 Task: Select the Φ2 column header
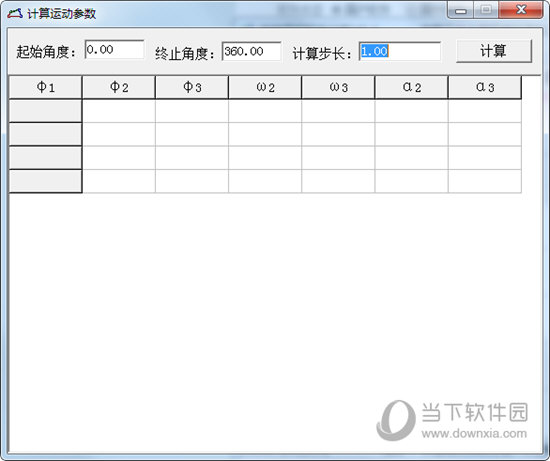119,87
